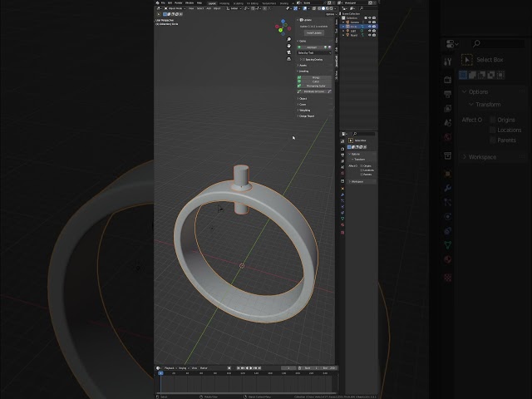The width and height of the screenshot is (532, 399).
Task: Click the Add Gem button
Action: click(312, 47)
